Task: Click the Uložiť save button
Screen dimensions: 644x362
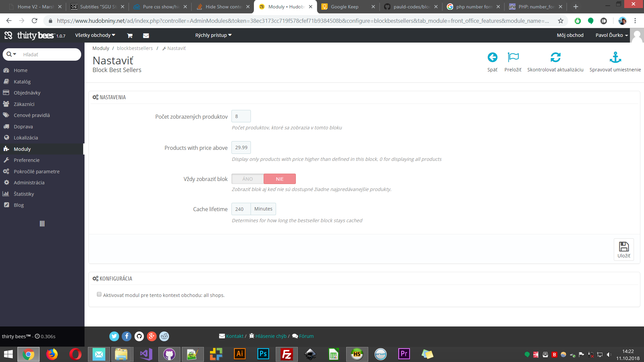Action: [624, 249]
